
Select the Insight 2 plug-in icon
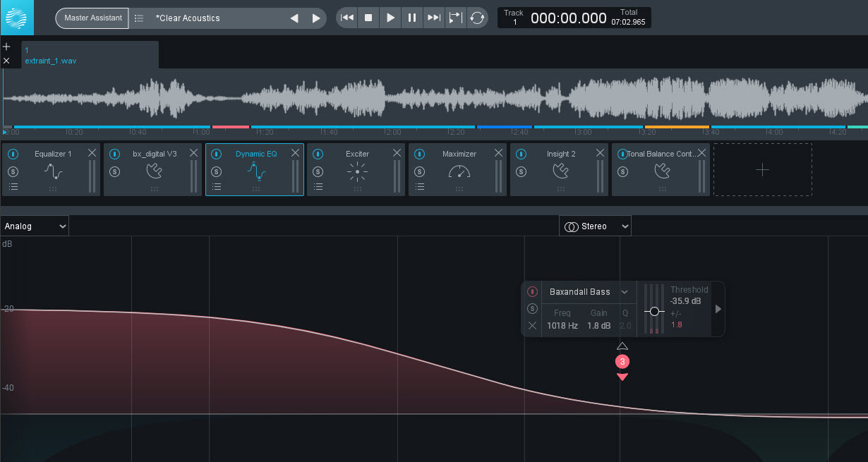pos(561,171)
